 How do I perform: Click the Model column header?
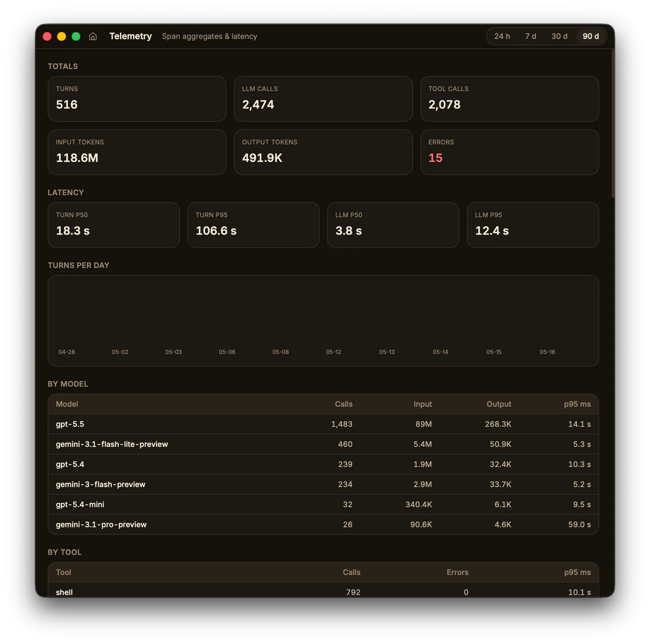[x=67, y=404]
